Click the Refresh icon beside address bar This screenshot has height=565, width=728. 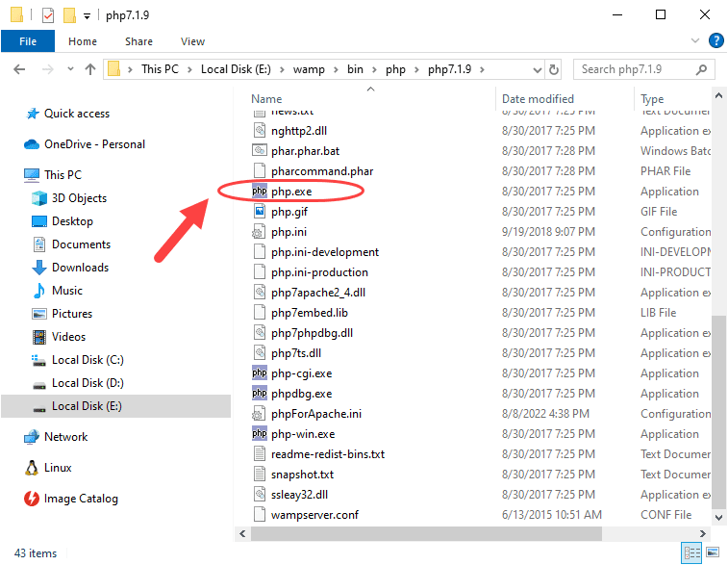pos(554,69)
